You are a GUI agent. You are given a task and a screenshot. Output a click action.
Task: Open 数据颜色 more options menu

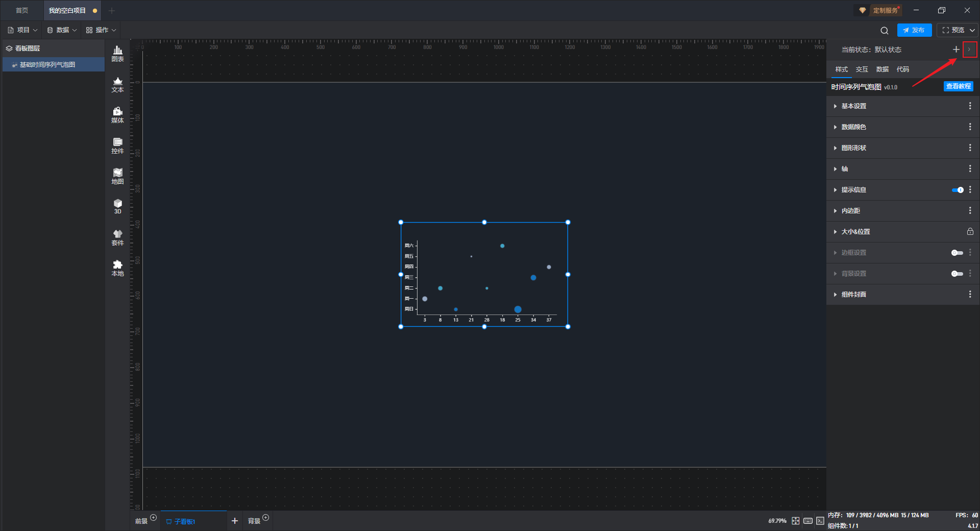(970, 127)
